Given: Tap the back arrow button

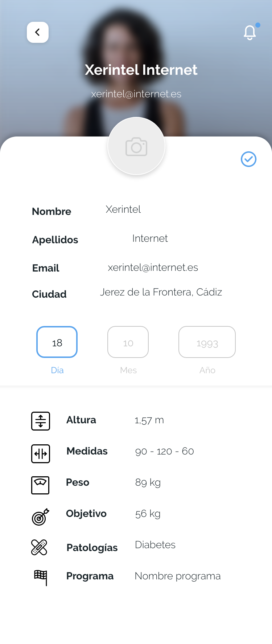Looking at the screenshot, I should [x=38, y=32].
